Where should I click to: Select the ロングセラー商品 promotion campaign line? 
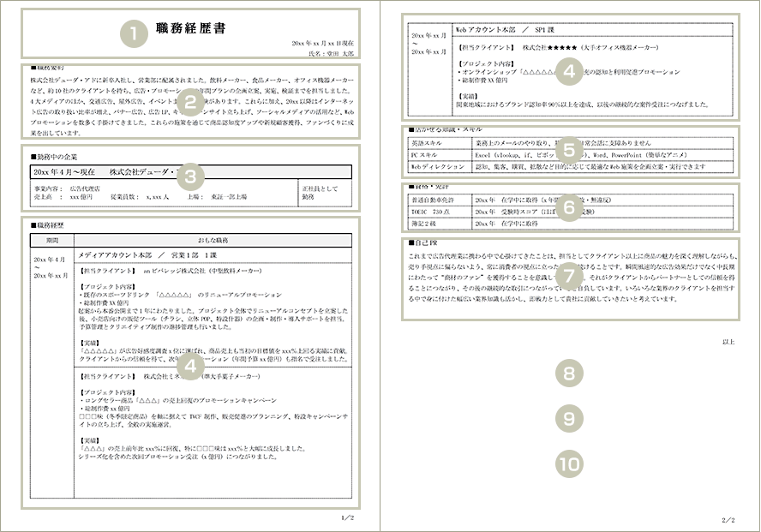pos(177,401)
